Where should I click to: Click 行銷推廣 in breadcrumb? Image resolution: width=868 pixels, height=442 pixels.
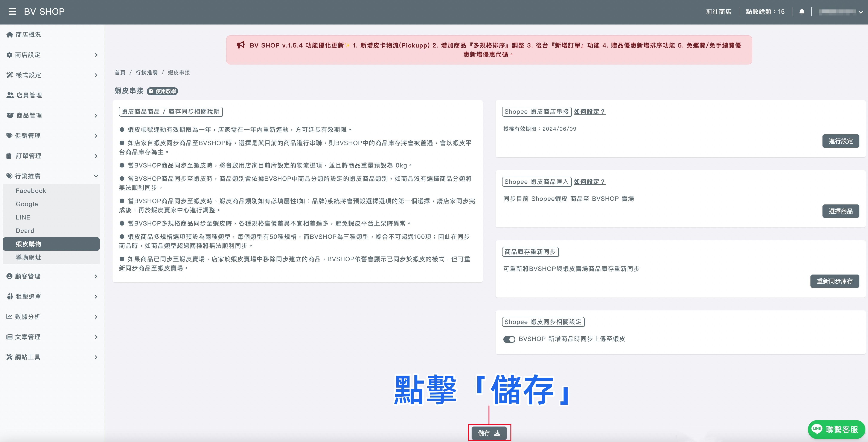[147, 72]
